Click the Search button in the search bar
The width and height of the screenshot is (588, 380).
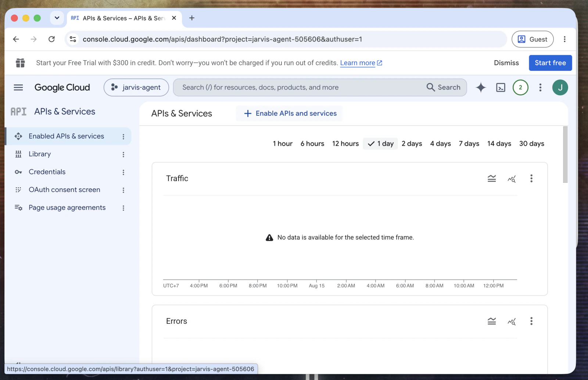444,87
